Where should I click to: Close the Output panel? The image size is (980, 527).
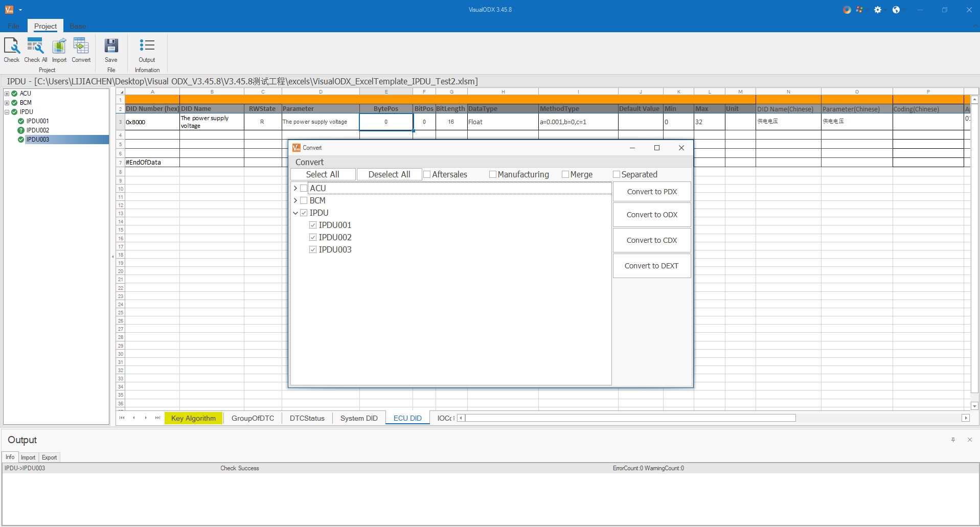point(969,440)
